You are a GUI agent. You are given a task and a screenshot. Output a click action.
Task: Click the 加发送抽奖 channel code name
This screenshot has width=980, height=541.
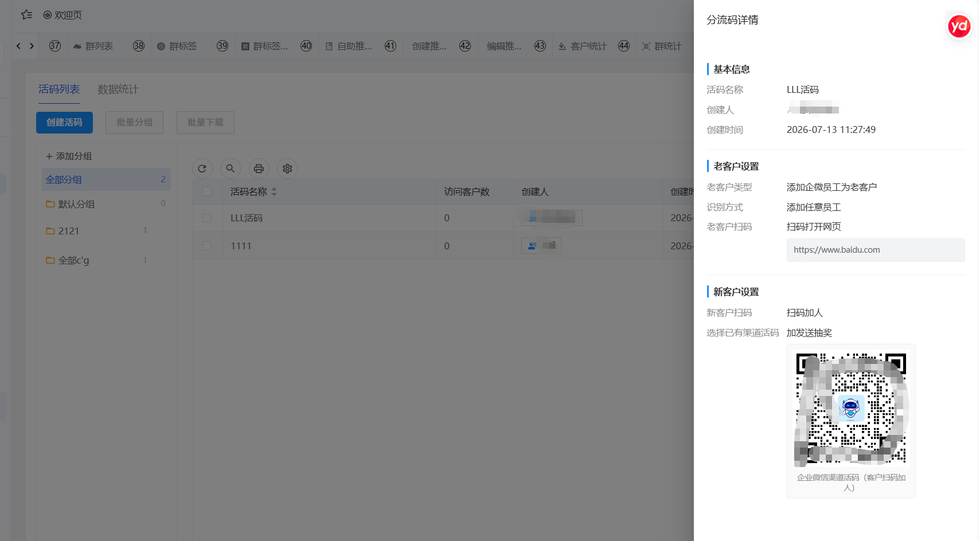[809, 332]
